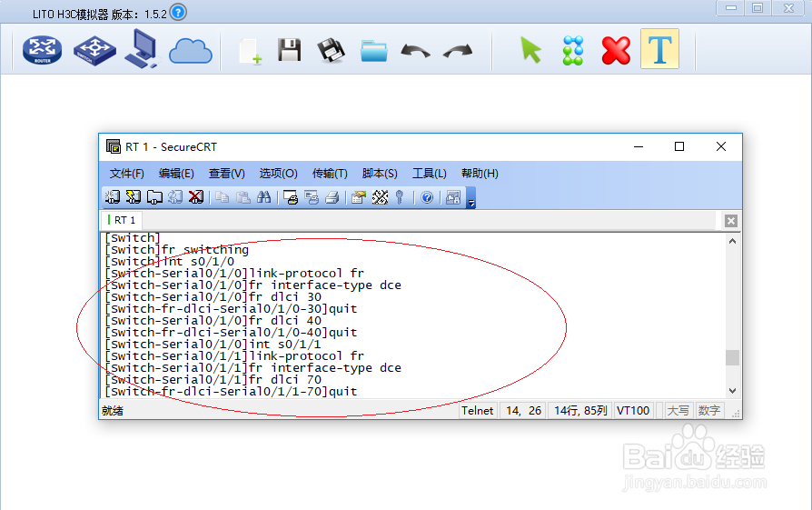This screenshot has width=812, height=510.
Task: Click terminal line 'fr dlci 70'
Action: (213, 380)
